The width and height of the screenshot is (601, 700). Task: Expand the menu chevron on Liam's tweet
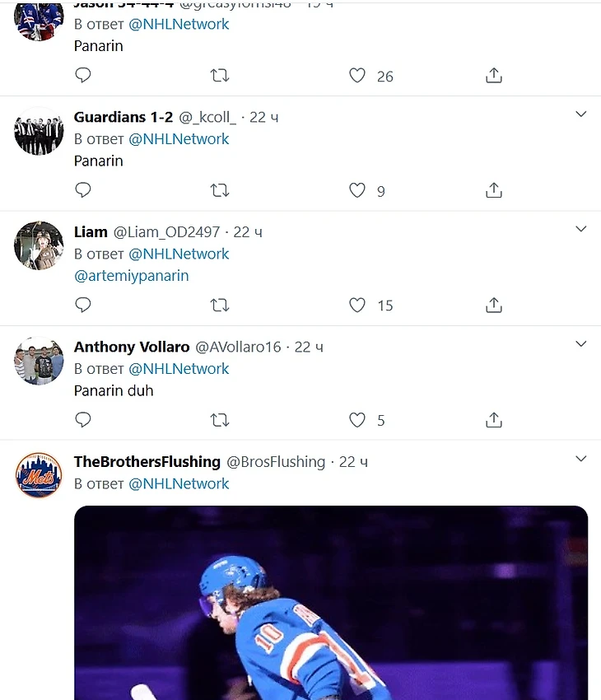tap(580, 229)
